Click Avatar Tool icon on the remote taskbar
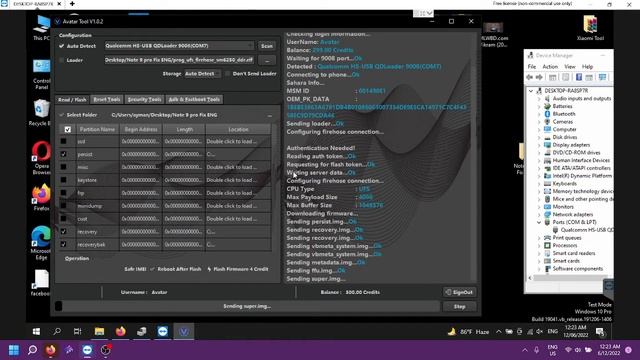Image resolution: width=640 pixels, height=360 pixels. pyautogui.click(x=184, y=331)
